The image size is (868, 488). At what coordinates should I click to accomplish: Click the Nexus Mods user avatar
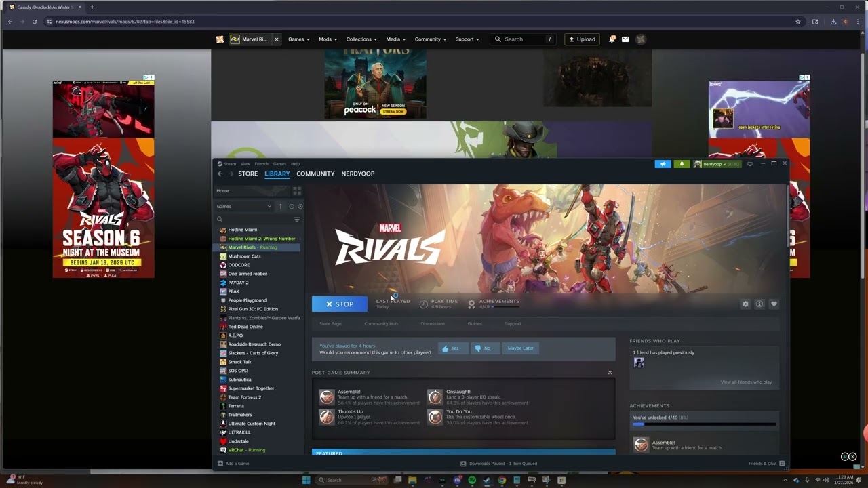641,39
